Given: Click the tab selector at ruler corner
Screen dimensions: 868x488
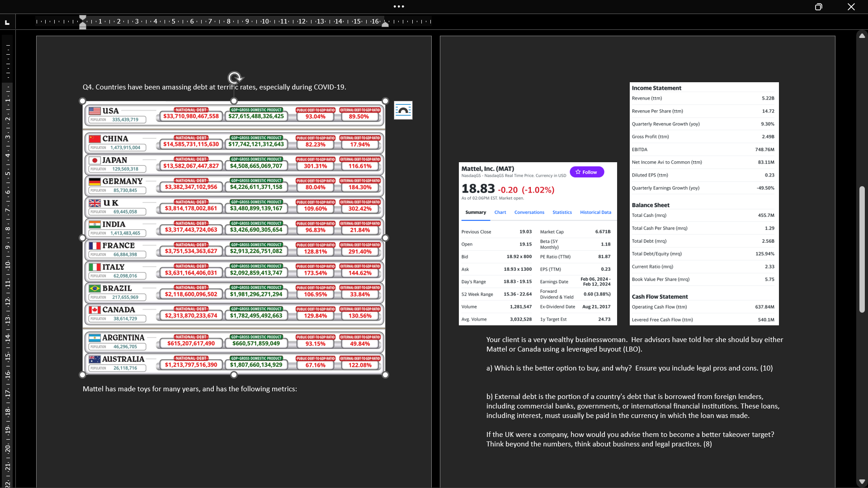Looking at the screenshot, I should click(7, 22).
